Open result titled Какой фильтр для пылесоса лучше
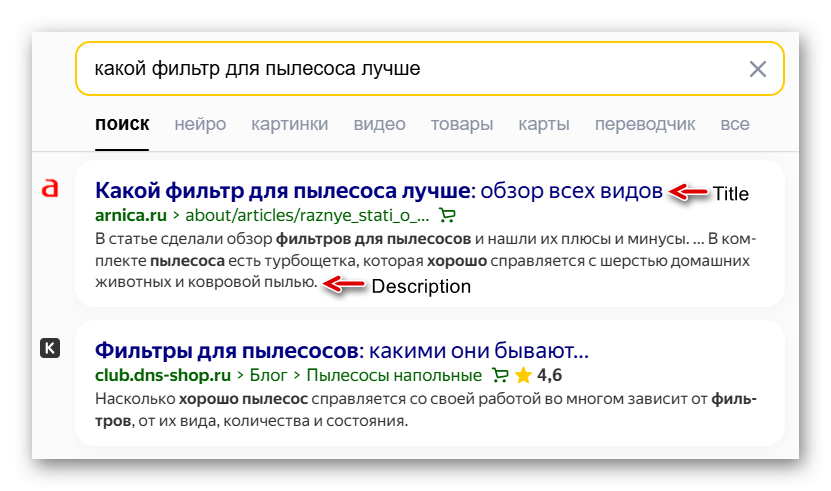 tap(378, 190)
